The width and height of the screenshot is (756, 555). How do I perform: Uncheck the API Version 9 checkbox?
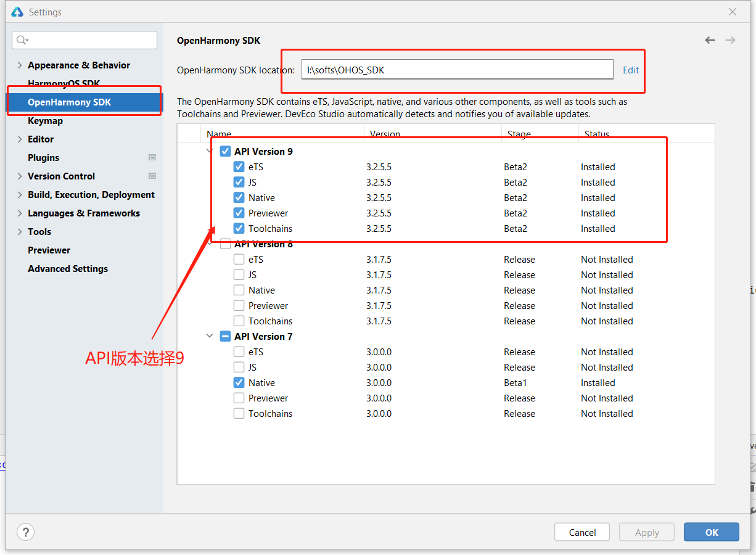coord(225,152)
